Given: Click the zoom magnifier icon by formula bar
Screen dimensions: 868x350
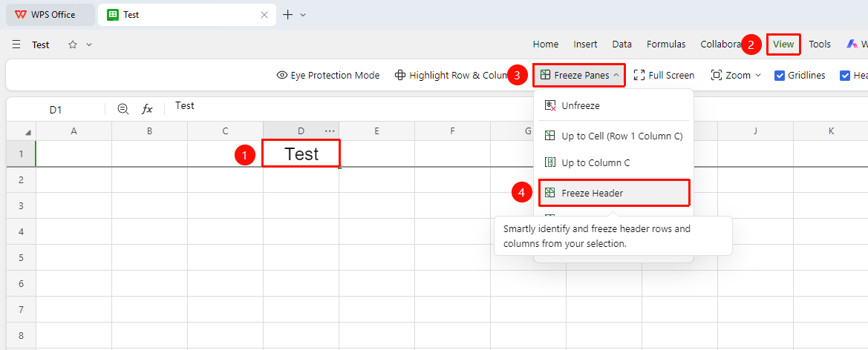Looking at the screenshot, I should coord(123,110).
